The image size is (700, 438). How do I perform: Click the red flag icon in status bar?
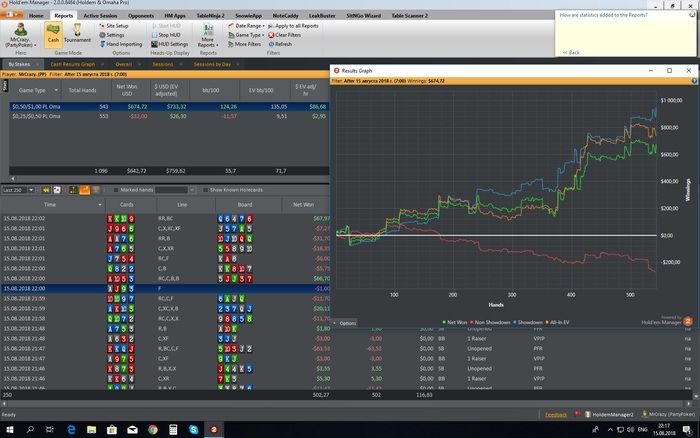pos(577,414)
